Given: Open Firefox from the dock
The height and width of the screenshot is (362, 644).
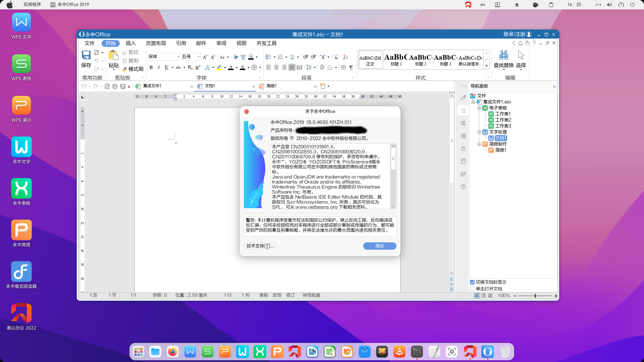Looking at the screenshot, I should (x=173, y=352).
